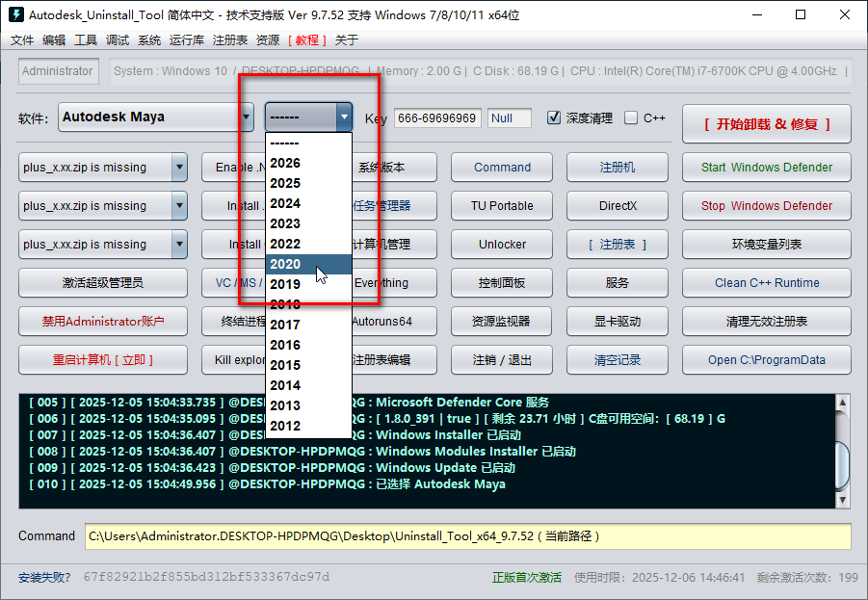This screenshot has width=868, height=600.
Task: Click the log scrollbar down arrow
Action: [x=842, y=500]
